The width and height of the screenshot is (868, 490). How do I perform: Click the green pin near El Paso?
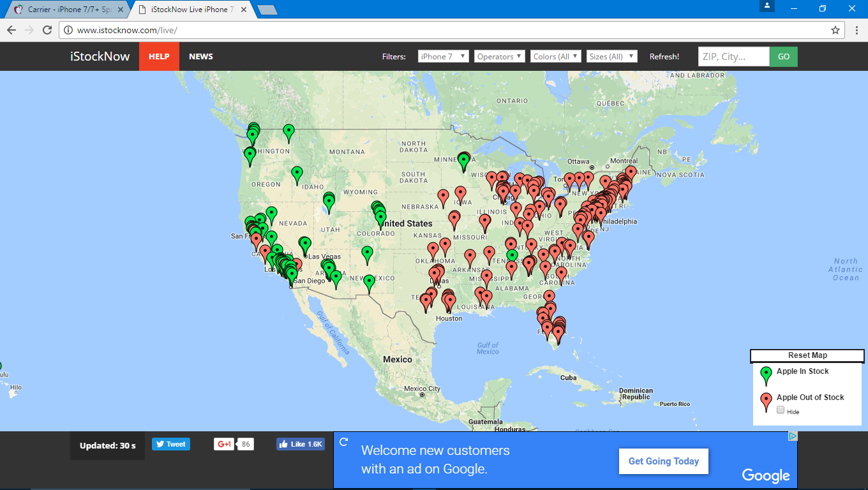point(369,283)
